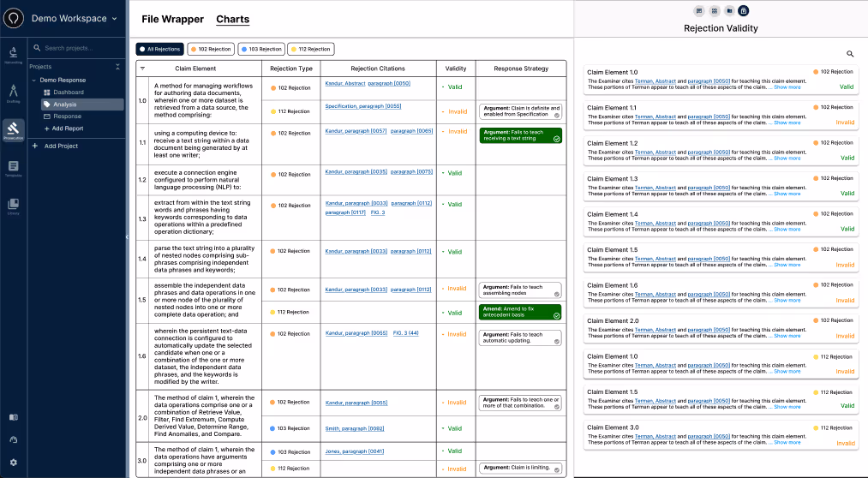Check the 'Fails to teach one or more of that combination' argument

[x=556, y=407]
